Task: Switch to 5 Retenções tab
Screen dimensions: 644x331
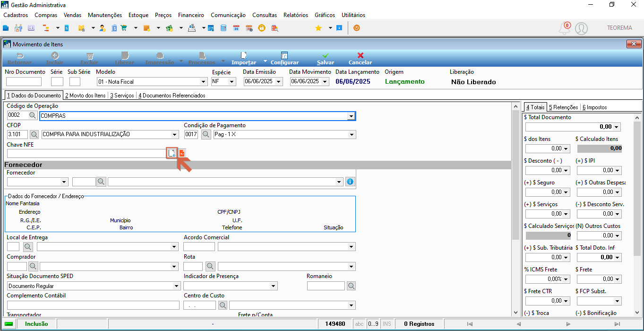Action: click(x=563, y=107)
